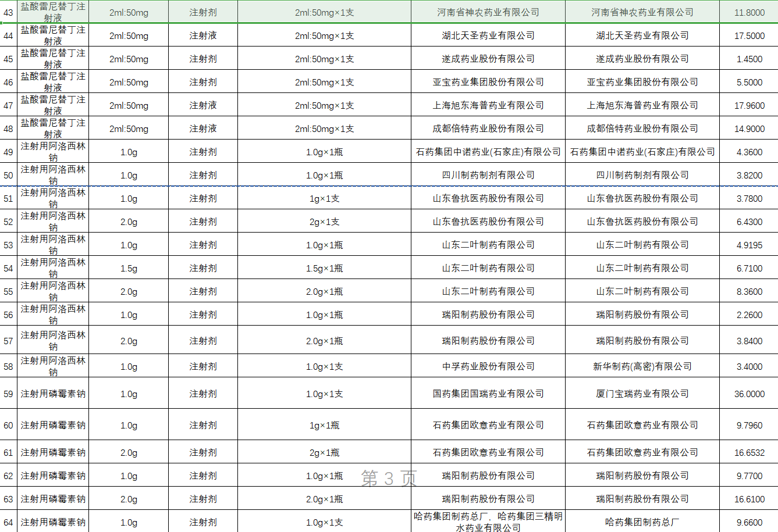The width and height of the screenshot is (778, 532).
Task: Click 2ml:50mg×1支 packaging in row 46
Action: 325,82
